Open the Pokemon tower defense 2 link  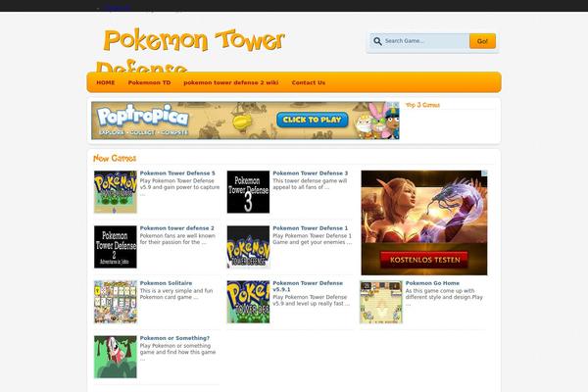point(177,228)
